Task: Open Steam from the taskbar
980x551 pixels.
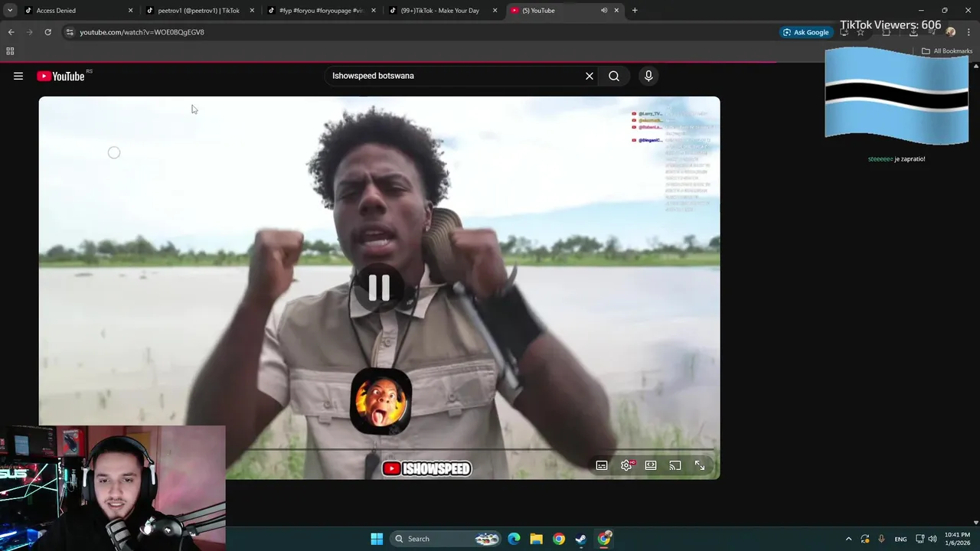Action: click(x=581, y=539)
